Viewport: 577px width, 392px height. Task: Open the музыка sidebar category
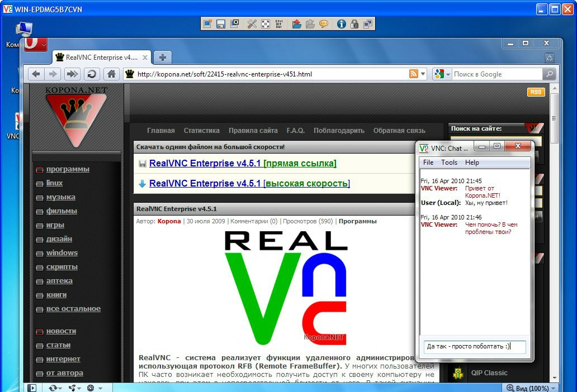61,197
